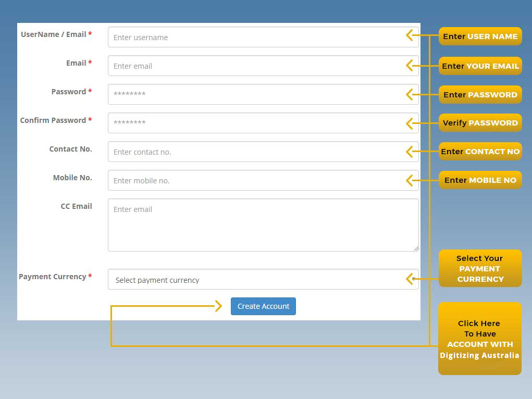
Task: Select the Mobile No. input field
Action: pos(255,180)
